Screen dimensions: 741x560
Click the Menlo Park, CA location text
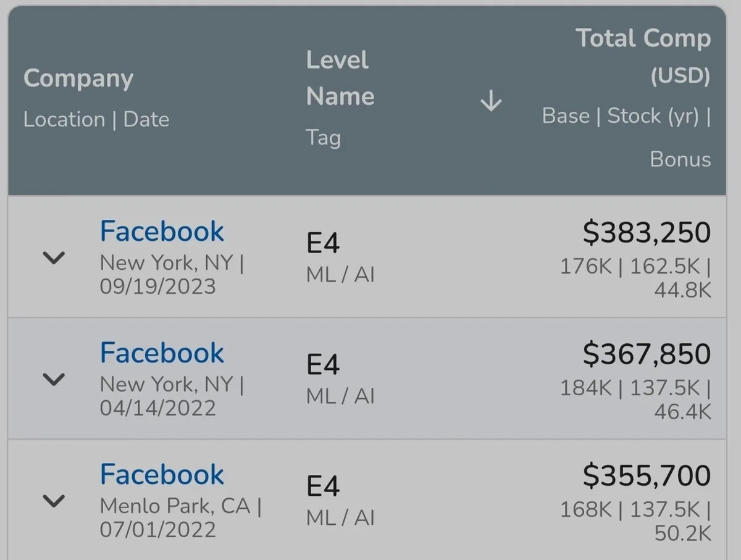(x=175, y=506)
